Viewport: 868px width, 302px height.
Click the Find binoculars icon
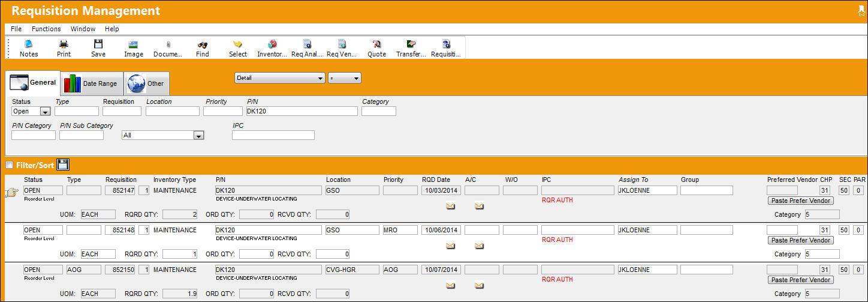[x=203, y=44]
